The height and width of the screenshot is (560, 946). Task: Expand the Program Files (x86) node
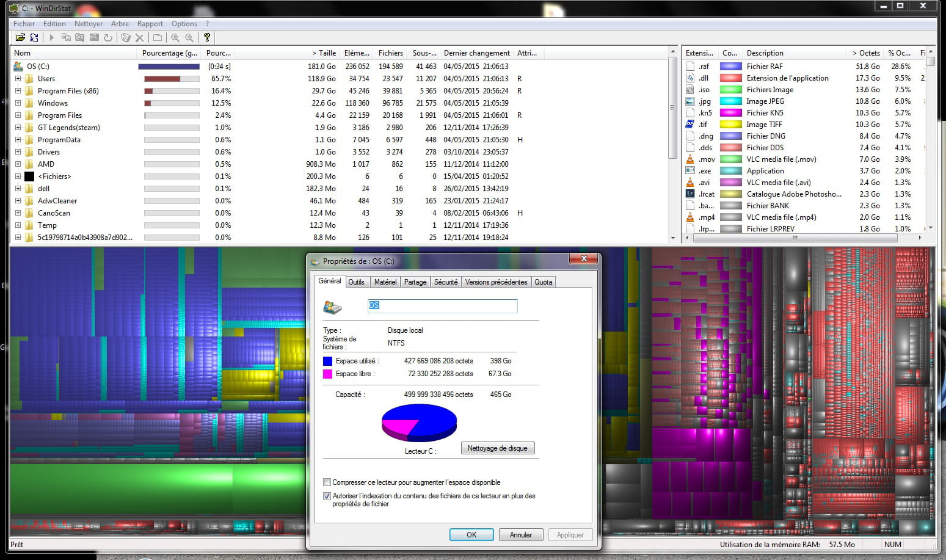pyautogui.click(x=18, y=90)
